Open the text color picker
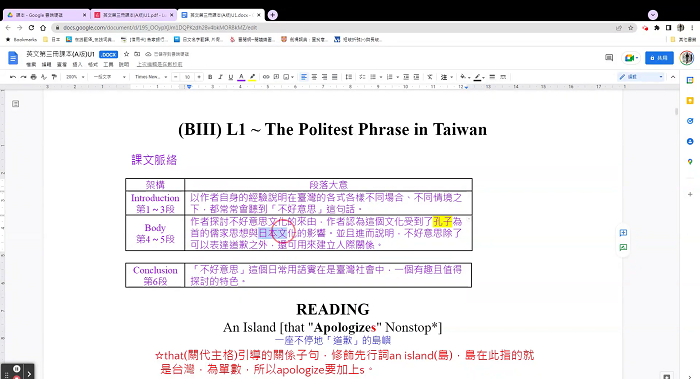The height and width of the screenshot is (379, 700). click(241, 77)
